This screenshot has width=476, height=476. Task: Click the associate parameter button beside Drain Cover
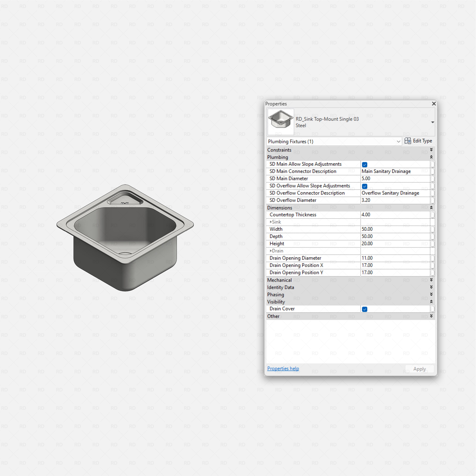pos(433,309)
